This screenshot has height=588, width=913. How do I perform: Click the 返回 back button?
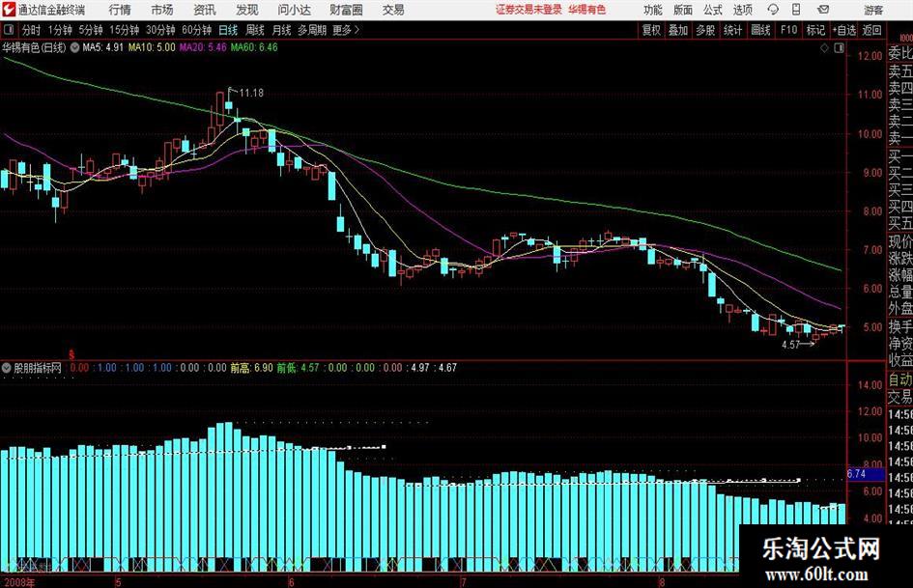coord(871,30)
